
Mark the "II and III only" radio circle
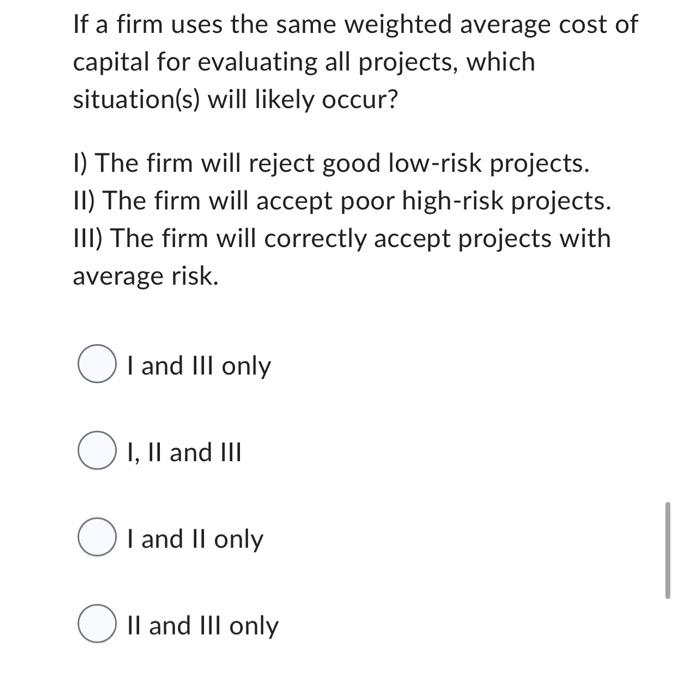[x=97, y=623]
